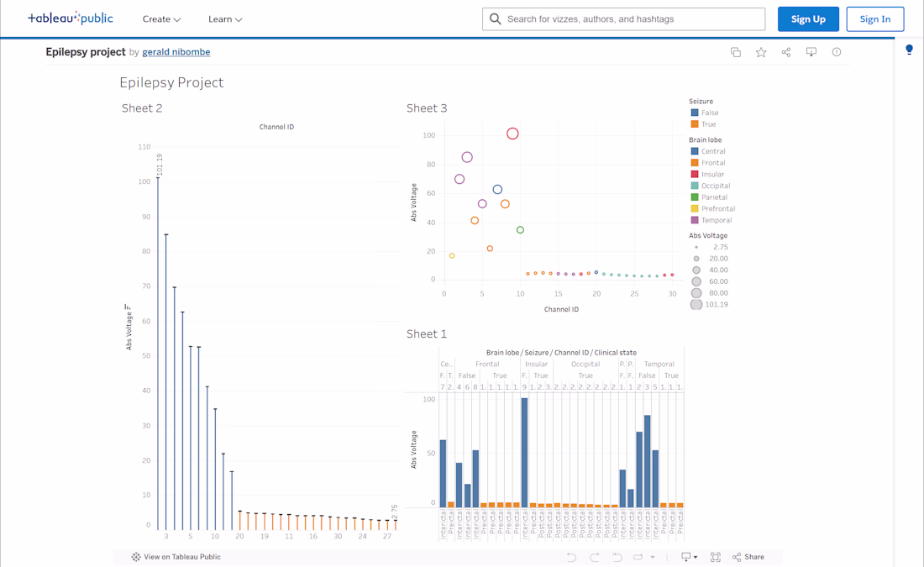The image size is (924, 567).
Task: Click the 101.19 bar in Sheet 2
Action: pyautogui.click(x=158, y=354)
